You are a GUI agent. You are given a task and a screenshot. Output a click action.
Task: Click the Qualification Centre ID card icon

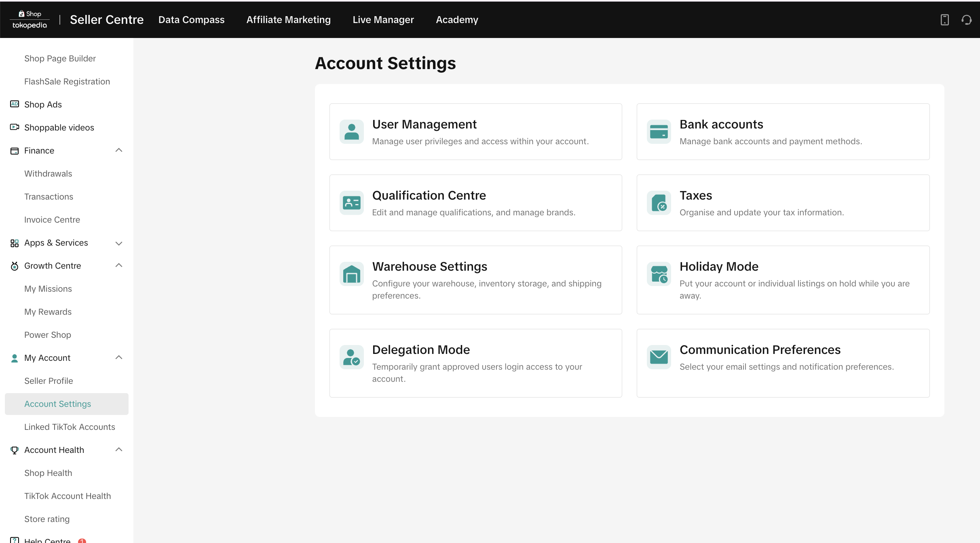point(351,203)
